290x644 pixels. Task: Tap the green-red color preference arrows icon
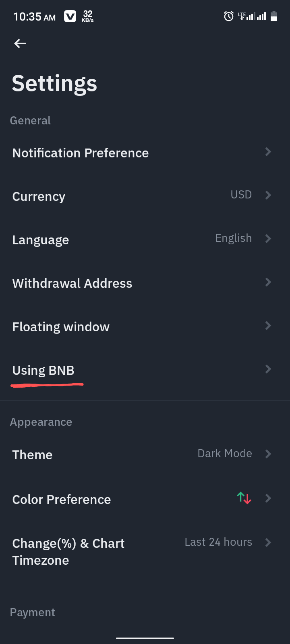(244, 498)
